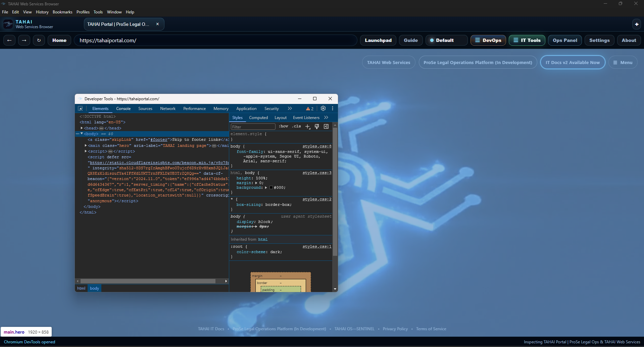Screen dimensions: 644x347
Task: Select the html breadcrumb item
Action: (81, 288)
